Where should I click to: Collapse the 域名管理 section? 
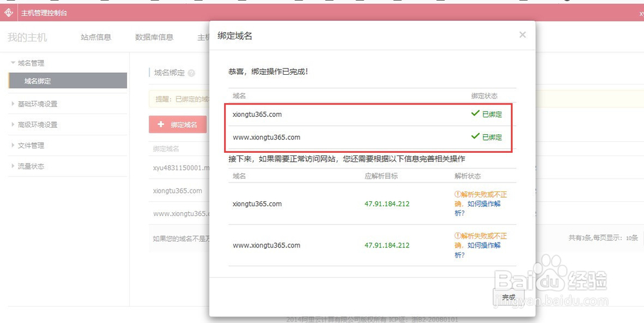28,63
